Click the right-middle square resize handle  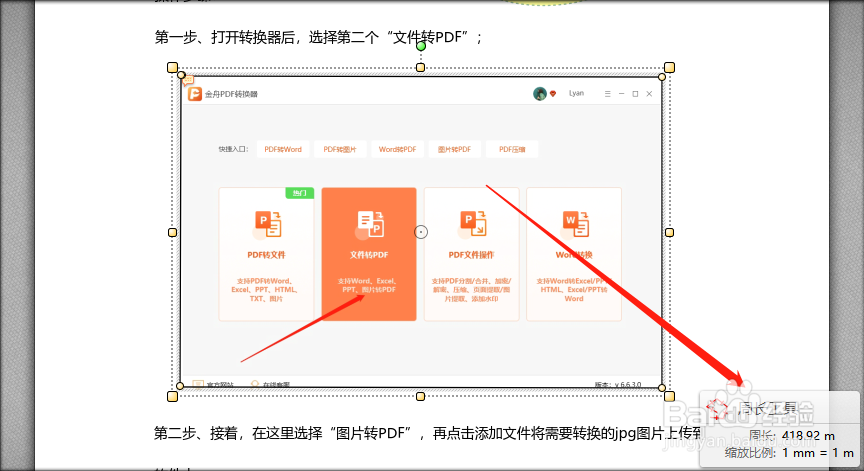point(669,232)
